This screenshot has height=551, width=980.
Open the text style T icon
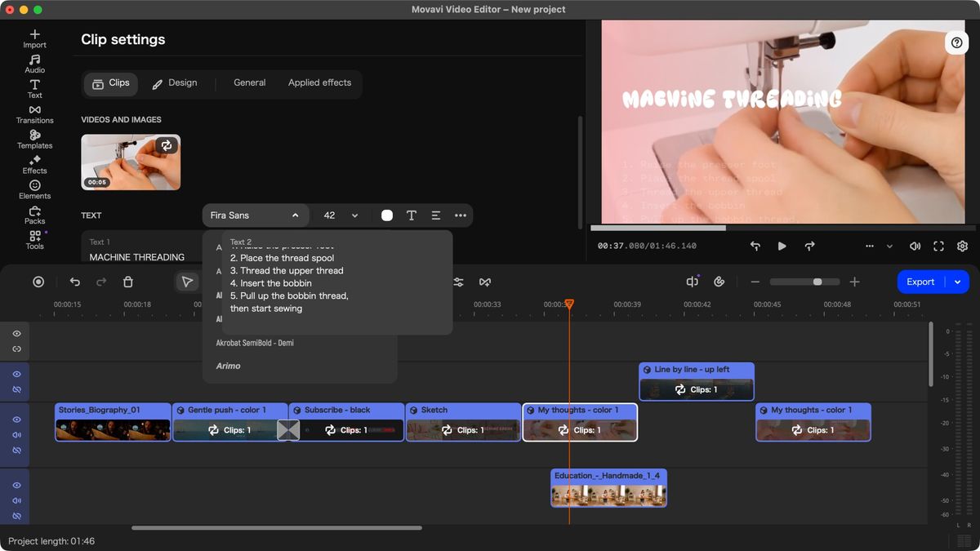coord(412,216)
